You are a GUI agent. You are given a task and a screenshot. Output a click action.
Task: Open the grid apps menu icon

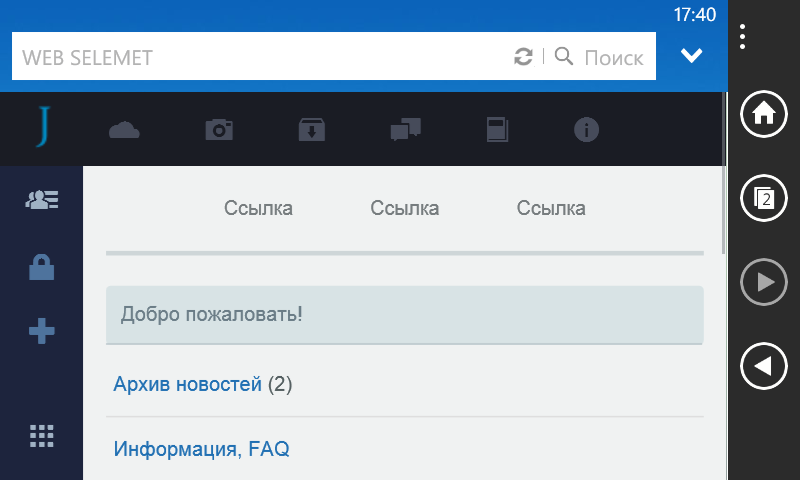click(41, 436)
